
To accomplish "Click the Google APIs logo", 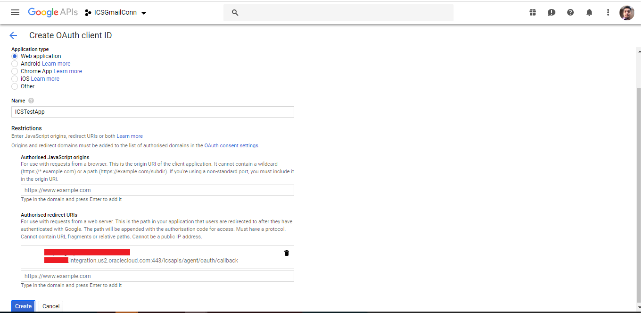I will pyautogui.click(x=53, y=12).
